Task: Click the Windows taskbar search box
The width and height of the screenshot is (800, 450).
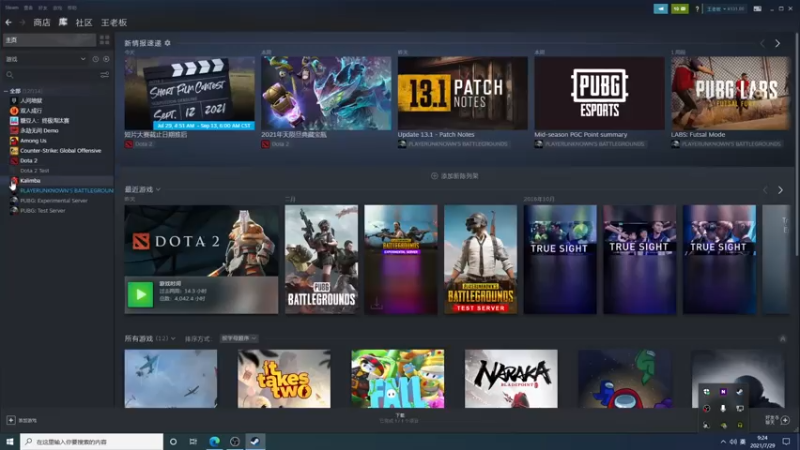Action: click(92, 441)
